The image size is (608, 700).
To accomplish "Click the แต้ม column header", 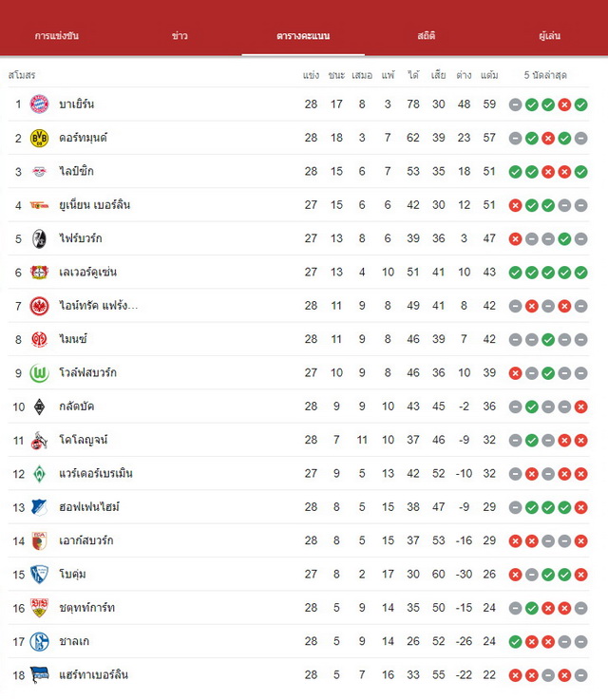I will (489, 75).
